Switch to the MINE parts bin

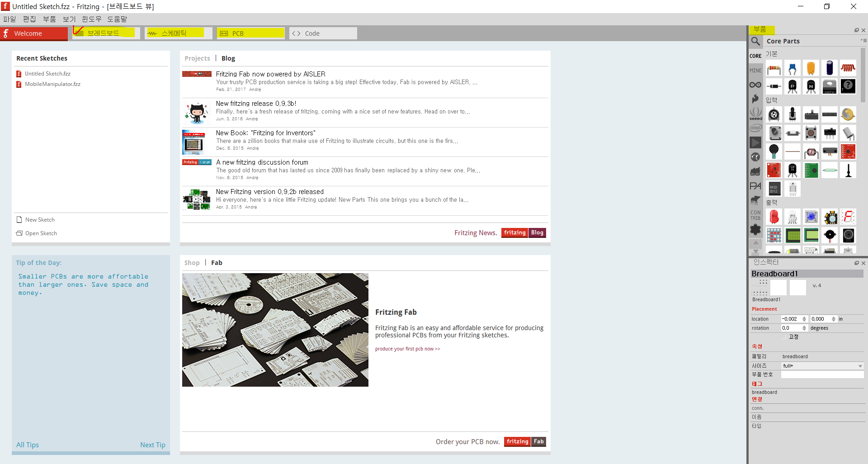755,71
